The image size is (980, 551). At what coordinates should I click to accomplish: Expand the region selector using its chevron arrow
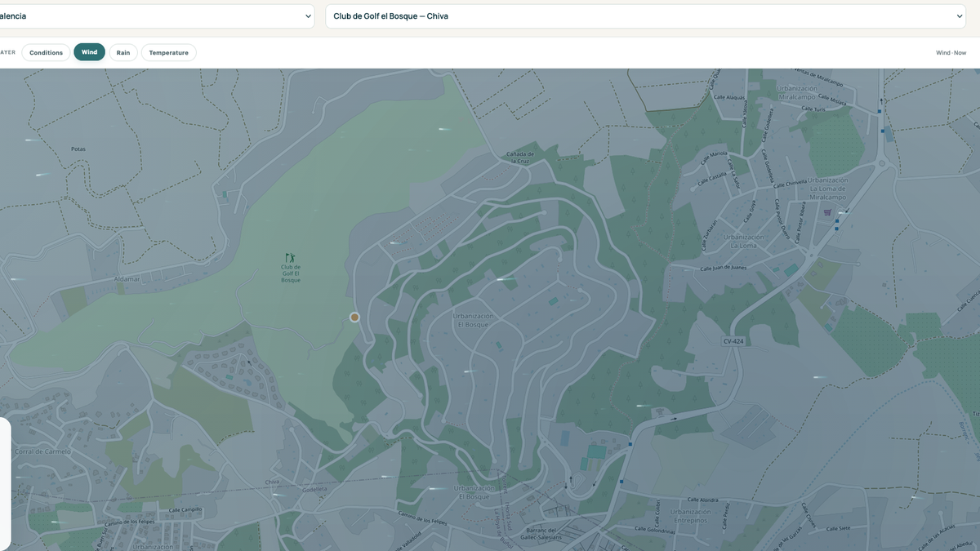click(308, 16)
